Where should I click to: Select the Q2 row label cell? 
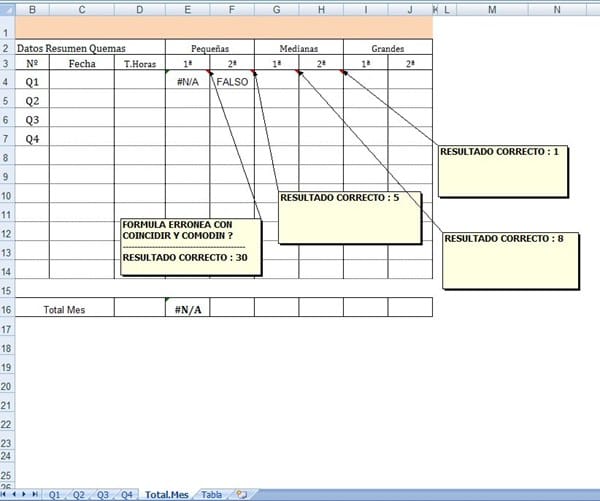(33, 99)
